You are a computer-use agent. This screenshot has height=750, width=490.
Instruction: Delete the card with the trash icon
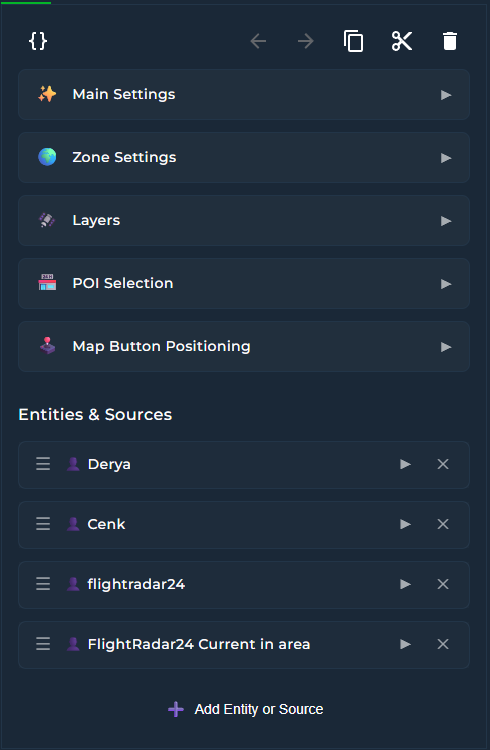click(450, 41)
